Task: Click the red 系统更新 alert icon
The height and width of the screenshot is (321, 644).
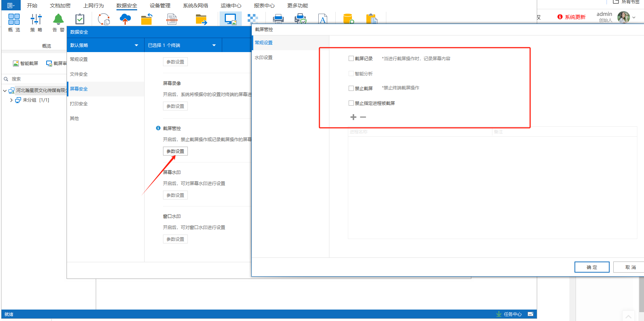Action: pos(560,17)
